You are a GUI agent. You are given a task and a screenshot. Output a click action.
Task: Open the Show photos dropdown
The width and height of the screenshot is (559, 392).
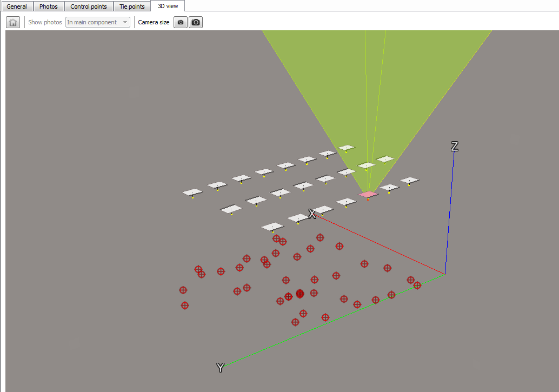pos(98,22)
